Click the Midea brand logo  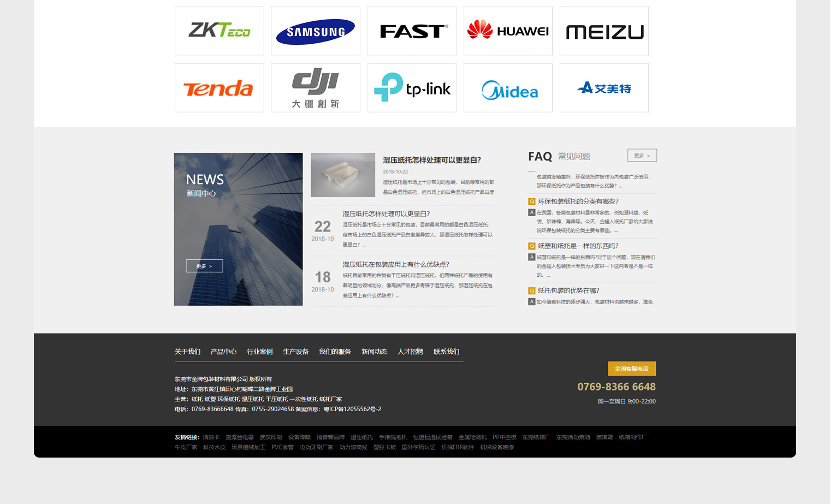click(x=508, y=88)
